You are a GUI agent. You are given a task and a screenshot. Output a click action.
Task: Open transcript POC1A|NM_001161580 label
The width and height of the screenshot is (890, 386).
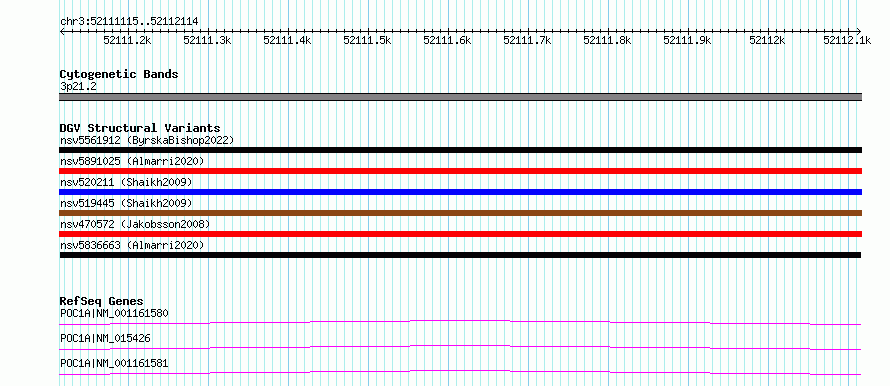[114, 313]
